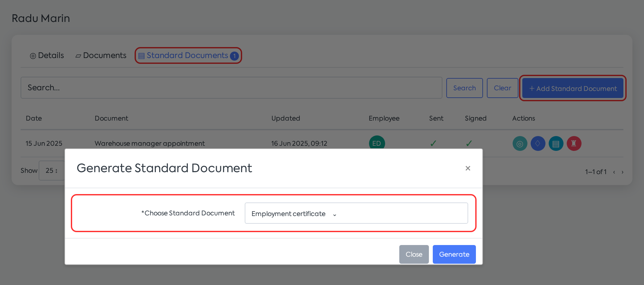Open the Show 25 rows dropdown
The width and height of the screenshot is (644, 285).
pos(52,171)
